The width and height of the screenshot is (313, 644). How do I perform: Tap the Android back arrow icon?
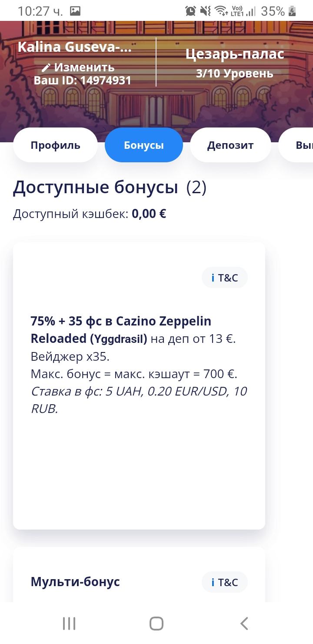pos(244,623)
